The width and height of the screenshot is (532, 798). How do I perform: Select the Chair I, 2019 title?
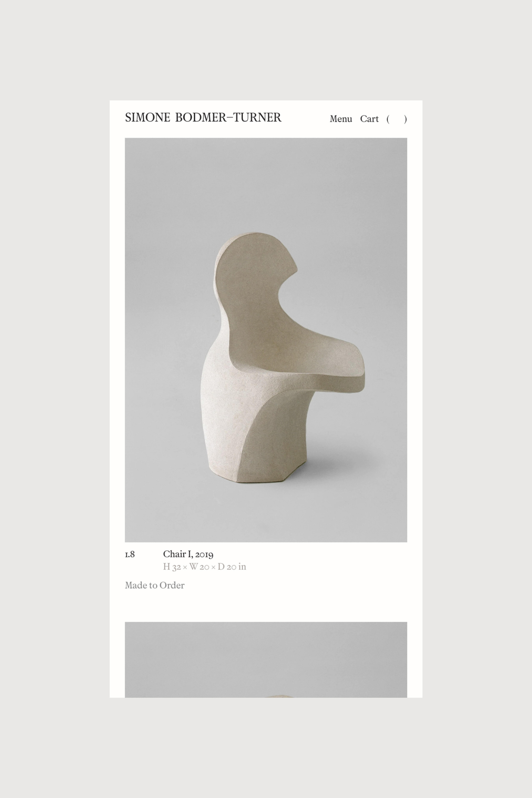tap(188, 554)
